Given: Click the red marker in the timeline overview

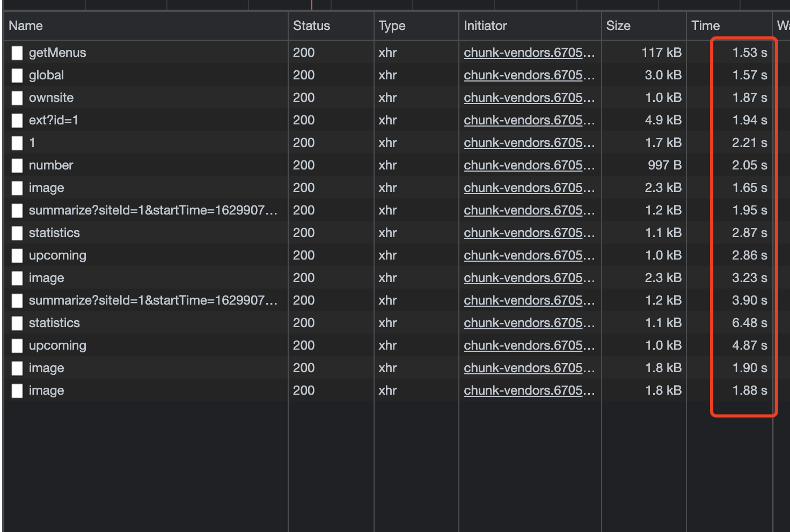Looking at the screenshot, I should [311, 4].
